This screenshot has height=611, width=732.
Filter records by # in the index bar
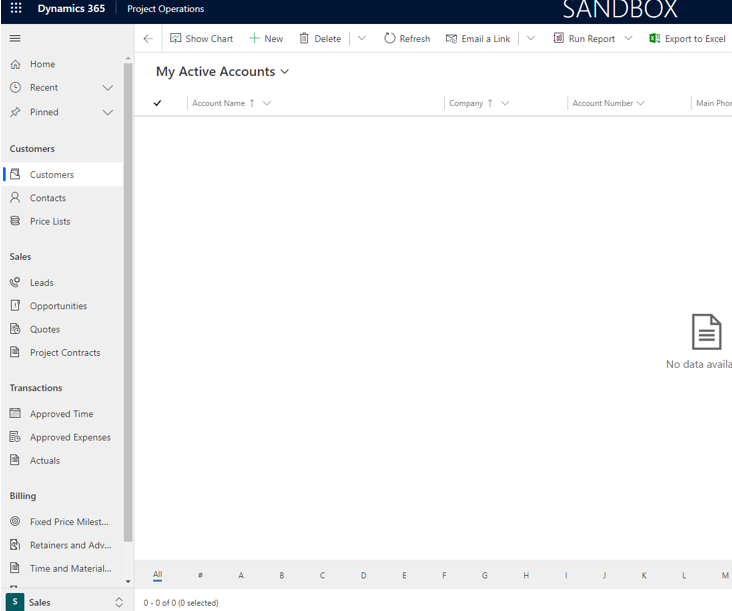[x=200, y=576]
